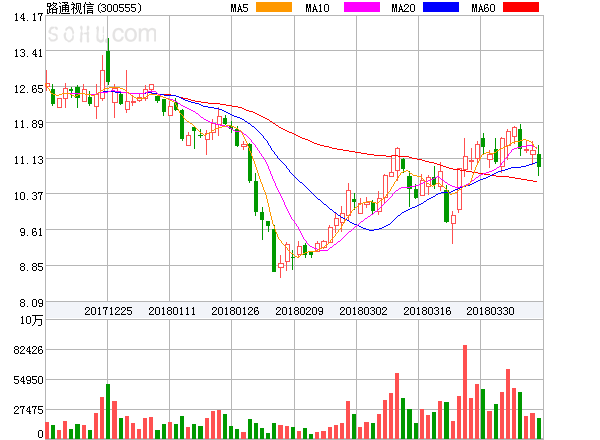The image size is (600, 440).
Task: Click the 12.65 price axis label
Action: tap(28, 89)
